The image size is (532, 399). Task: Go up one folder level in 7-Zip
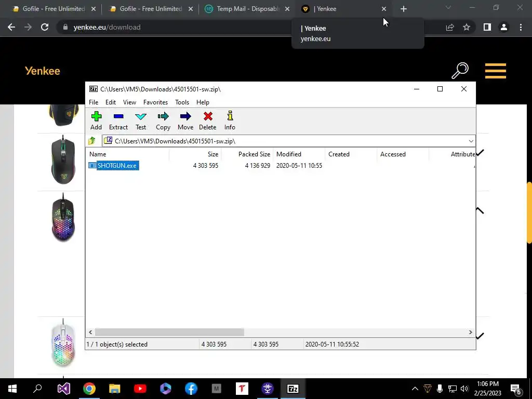pos(92,141)
